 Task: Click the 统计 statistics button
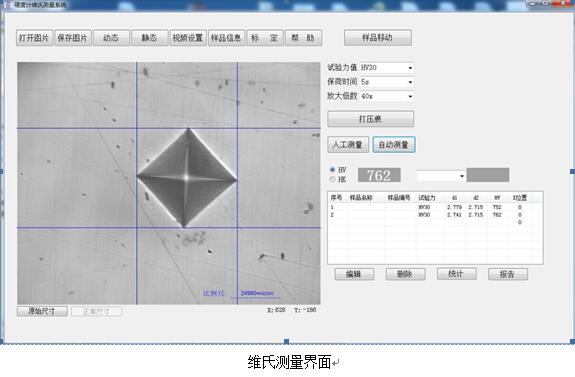457,274
